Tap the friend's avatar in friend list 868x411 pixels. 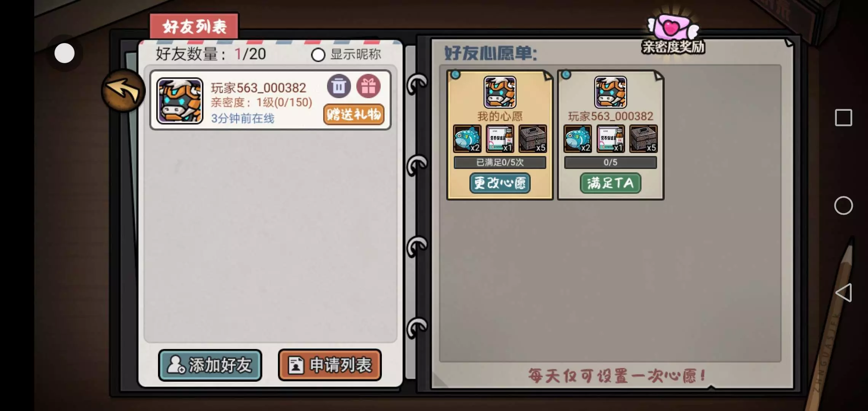coord(180,101)
